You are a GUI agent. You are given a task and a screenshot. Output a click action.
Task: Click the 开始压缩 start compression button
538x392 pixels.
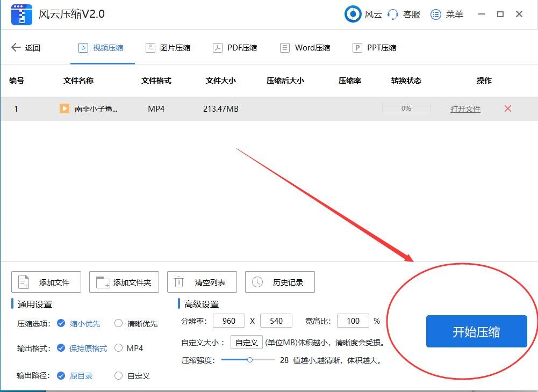coord(476,331)
